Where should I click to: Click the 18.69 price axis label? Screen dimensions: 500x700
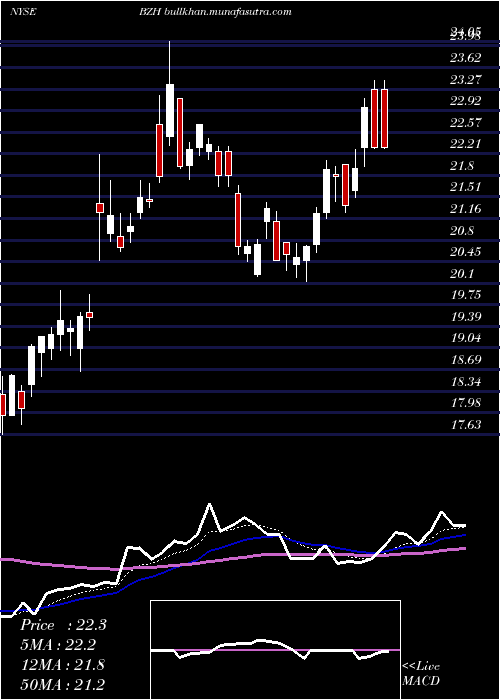pos(466,359)
